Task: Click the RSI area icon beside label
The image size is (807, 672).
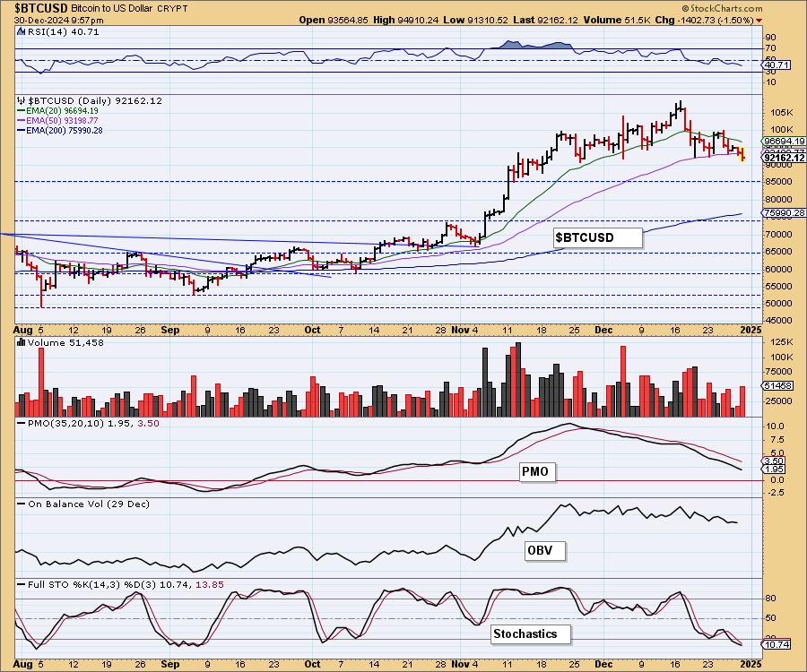Action: pos(21,31)
